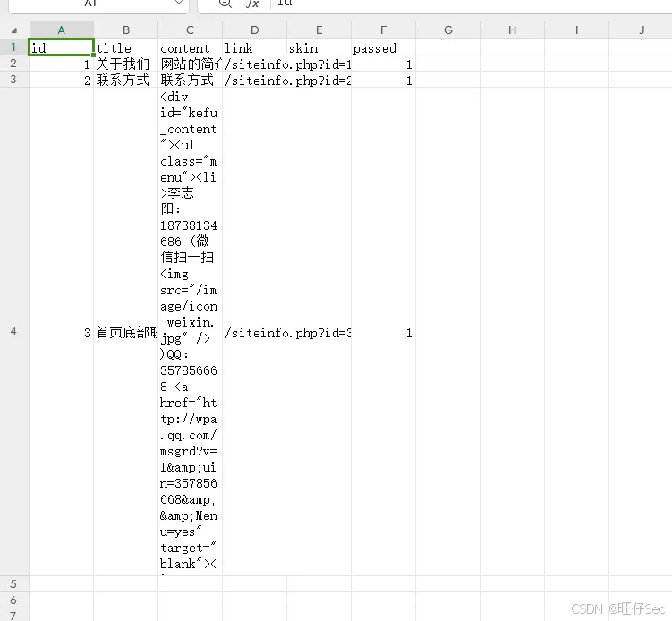Select column A header
The image size is (672, 621).
(x=61, y=30)
